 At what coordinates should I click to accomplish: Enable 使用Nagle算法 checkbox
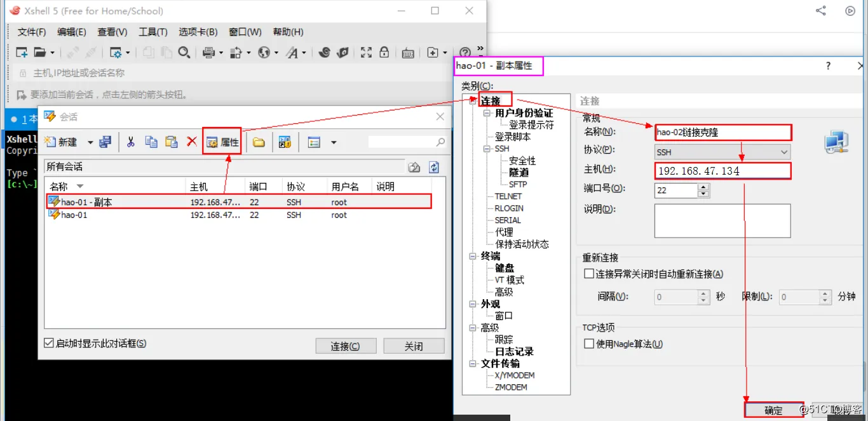tap(589, 344)
